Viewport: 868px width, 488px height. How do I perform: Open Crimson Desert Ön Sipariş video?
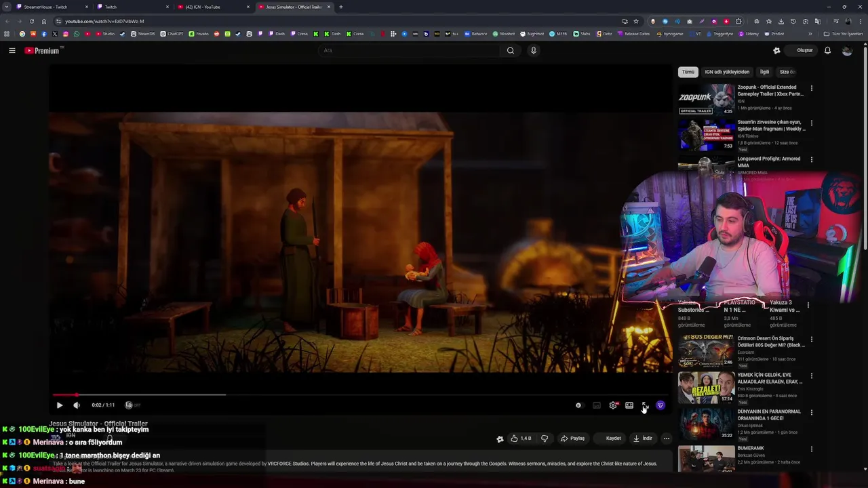[707, 350]
